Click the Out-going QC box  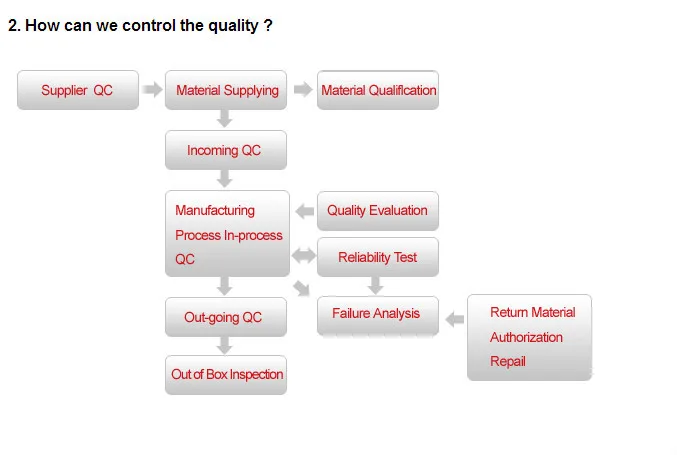tap(224, 317)
